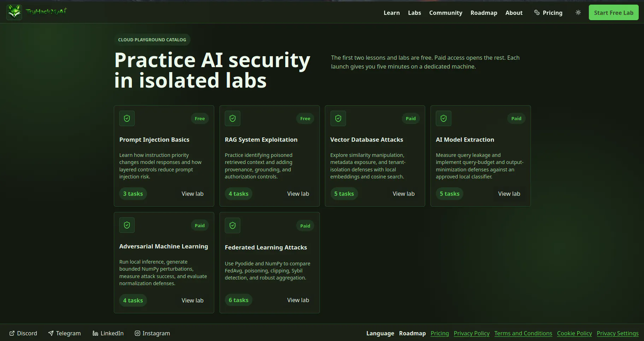Go to the Community page
The image size is (644, 341).
click(x=446, y=13)
